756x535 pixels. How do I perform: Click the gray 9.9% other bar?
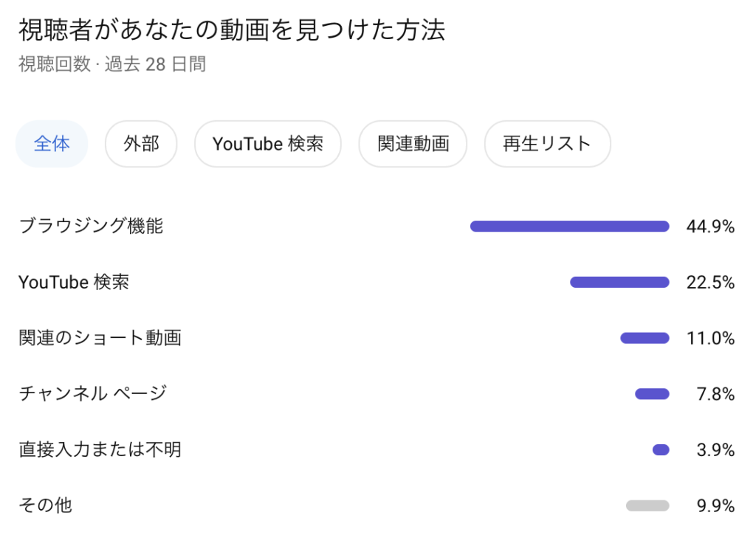click(x=647, y=505)
